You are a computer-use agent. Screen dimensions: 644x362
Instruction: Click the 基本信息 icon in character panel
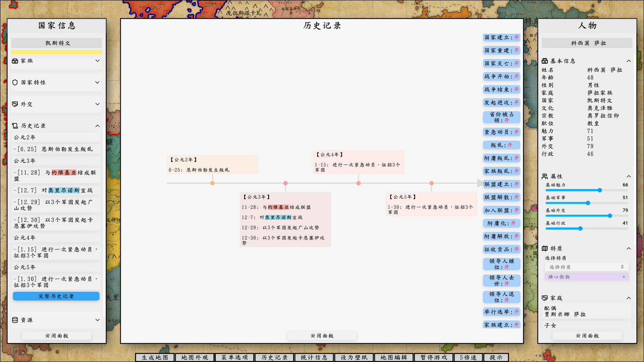[x=545, y=61]
